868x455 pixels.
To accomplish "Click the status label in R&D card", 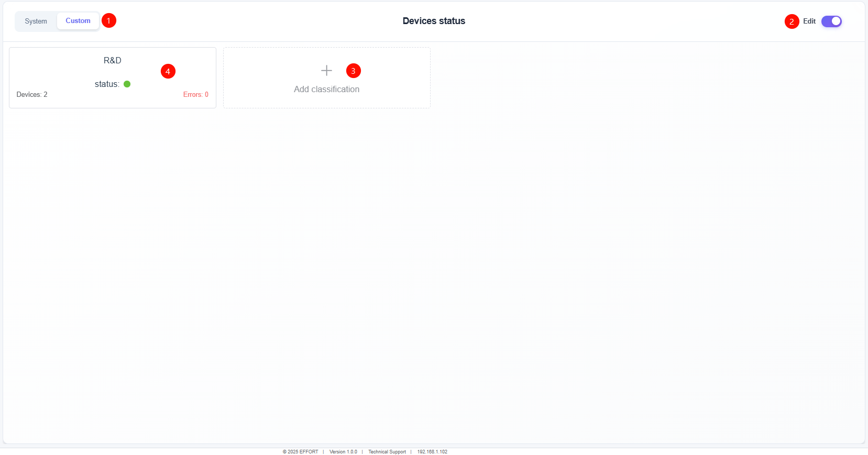I will (107, 84).
